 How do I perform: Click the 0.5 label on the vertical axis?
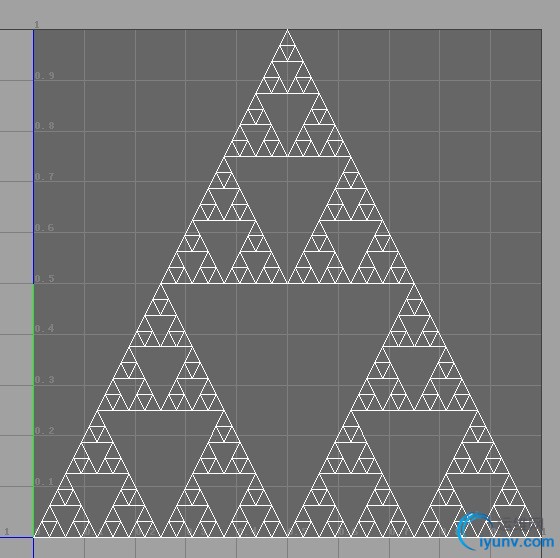tap(45, 279)
